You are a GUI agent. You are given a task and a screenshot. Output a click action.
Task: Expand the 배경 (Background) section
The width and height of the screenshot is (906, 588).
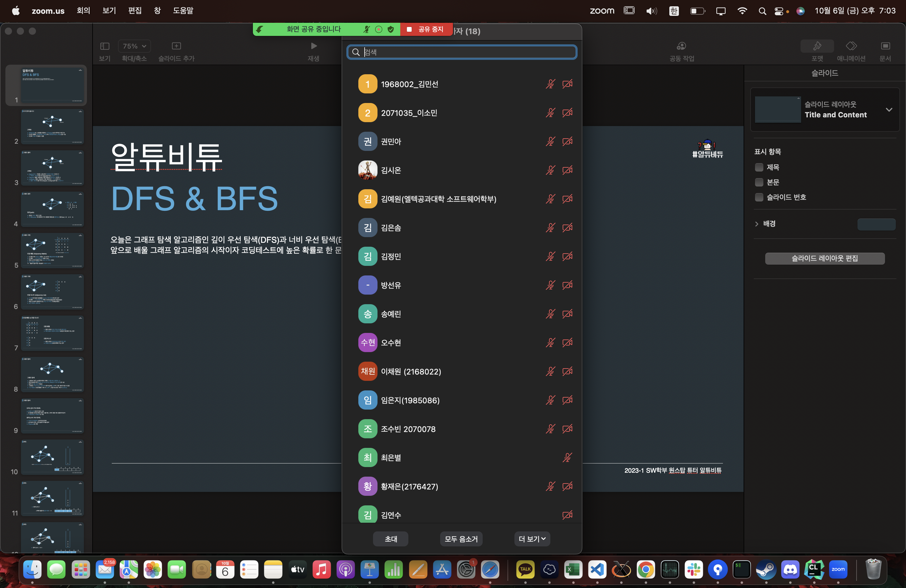coord(757,224)
